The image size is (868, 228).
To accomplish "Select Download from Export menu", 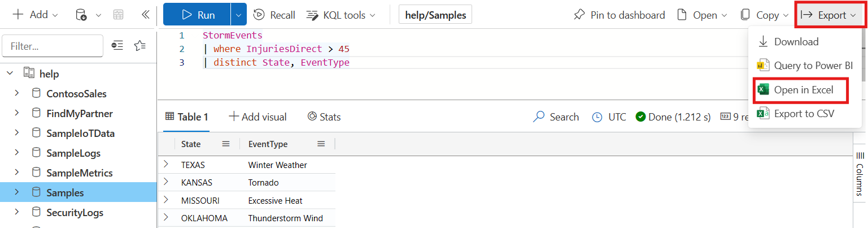I will pos(796,41).
